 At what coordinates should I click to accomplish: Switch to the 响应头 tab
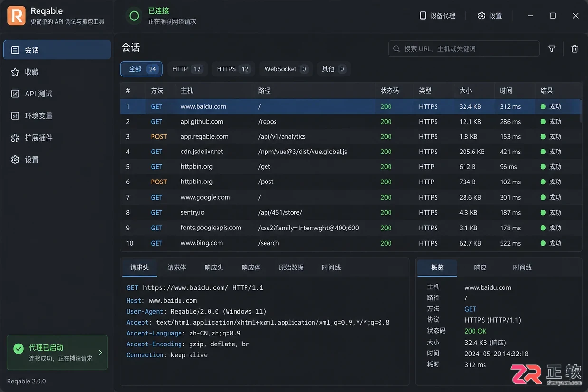pos(214,268)
